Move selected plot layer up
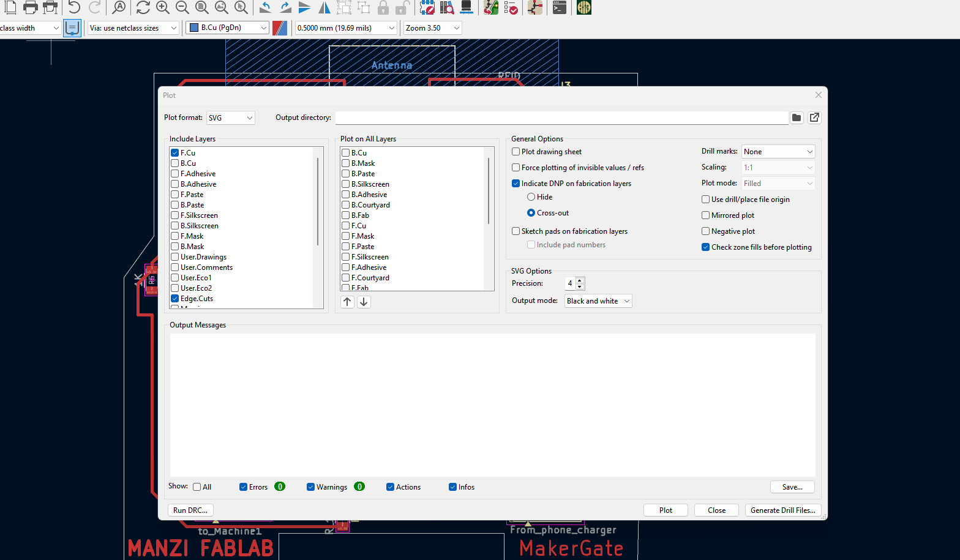Image resolution: width=960 pixels, height=560 pixels. [347, 302]
